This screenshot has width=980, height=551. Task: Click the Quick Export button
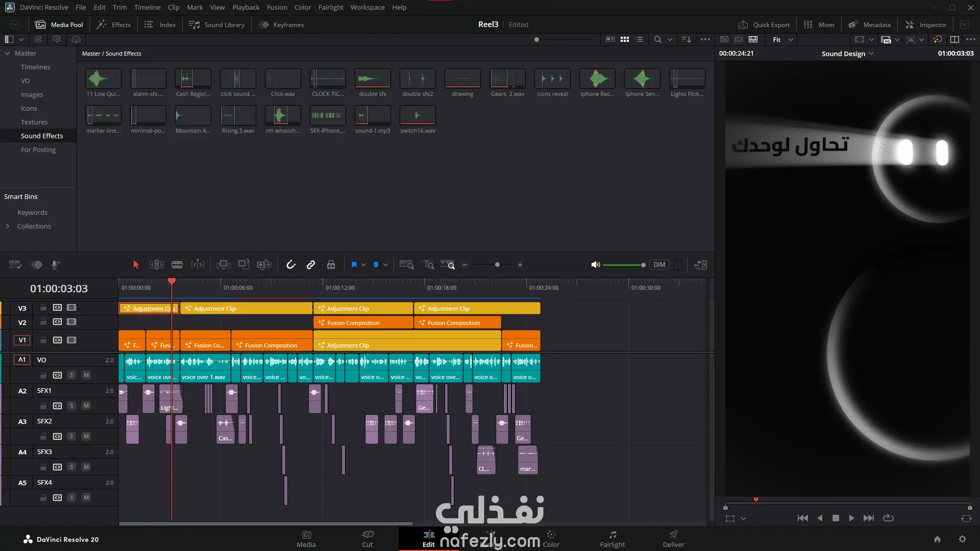764,24
